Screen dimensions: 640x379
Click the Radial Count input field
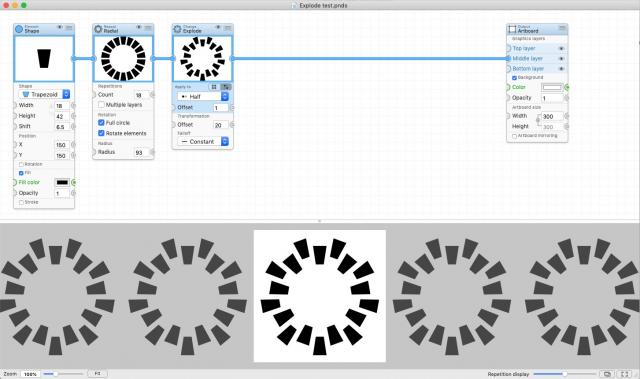[142, 95]
